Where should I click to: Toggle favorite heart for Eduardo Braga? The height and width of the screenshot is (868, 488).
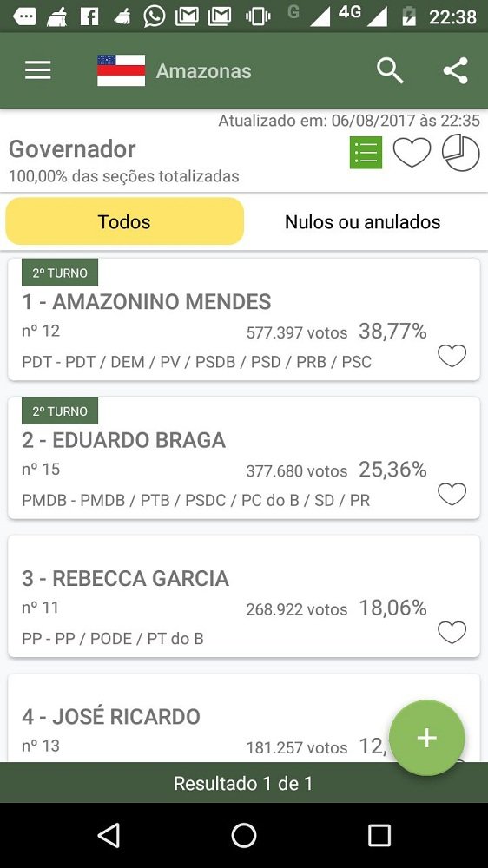click(x=452, y=494)
